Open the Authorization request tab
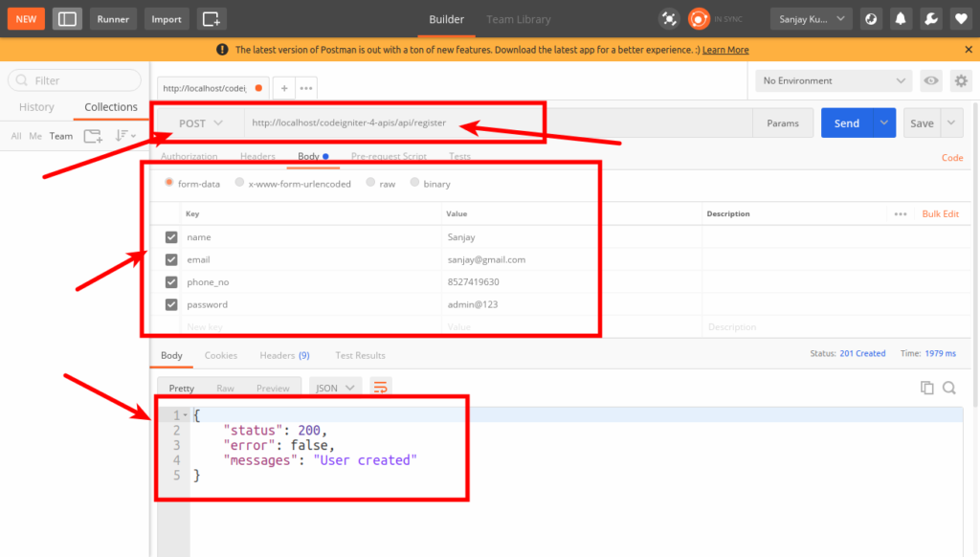The width and height of the screenshot is (980, 557). pyautogui.click(x=189, y=156)
